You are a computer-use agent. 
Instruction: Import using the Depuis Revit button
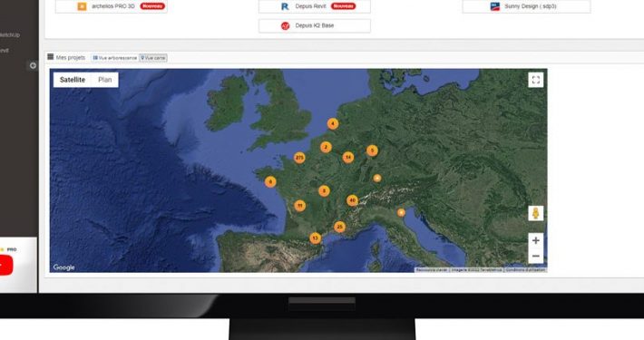click(315, 6)
